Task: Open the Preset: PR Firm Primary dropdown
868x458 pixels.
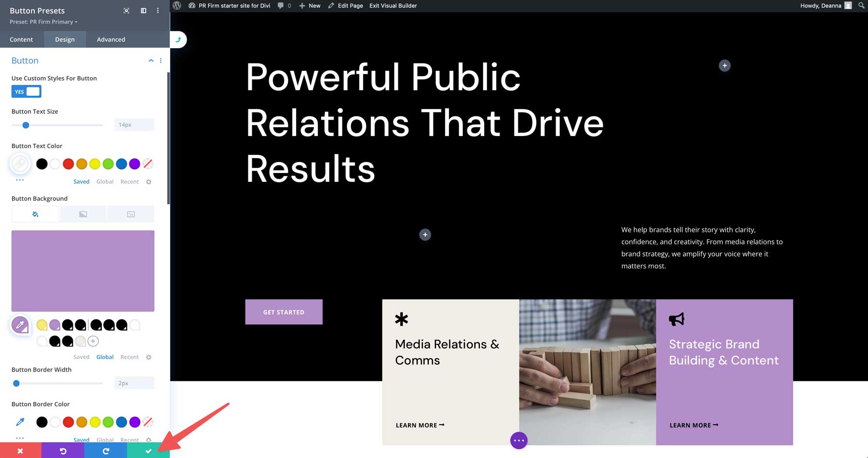Action: point(42,22)
